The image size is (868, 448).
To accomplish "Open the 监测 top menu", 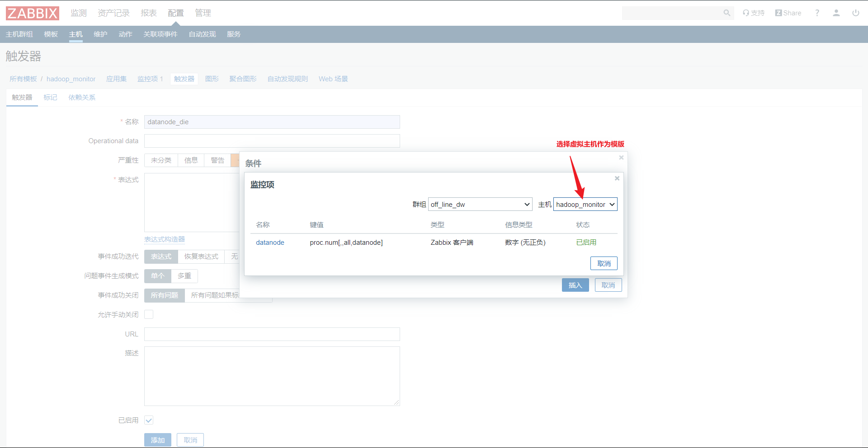I will tap(79, 13).
